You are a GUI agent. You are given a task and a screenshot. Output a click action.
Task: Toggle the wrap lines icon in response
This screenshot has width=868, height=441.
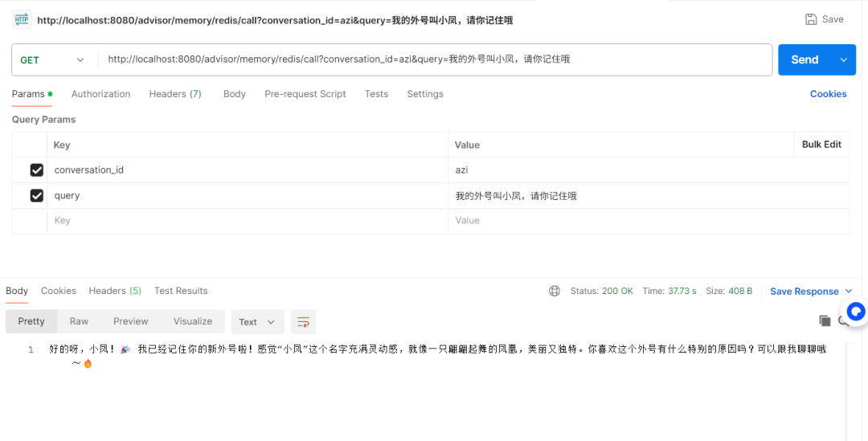303,322
